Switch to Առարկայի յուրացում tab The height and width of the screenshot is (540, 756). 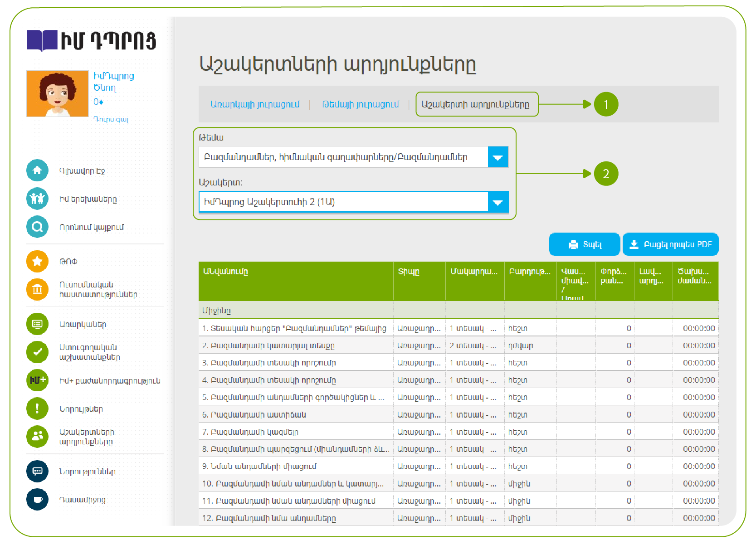[x=255, y=105]
